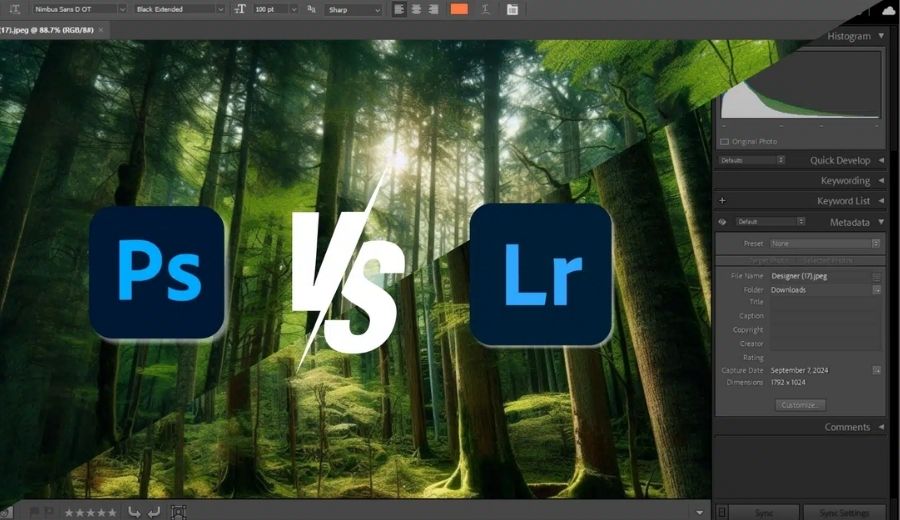Toggle the eye icon in Metadata header
900x520 pixels.
[722, 222]
